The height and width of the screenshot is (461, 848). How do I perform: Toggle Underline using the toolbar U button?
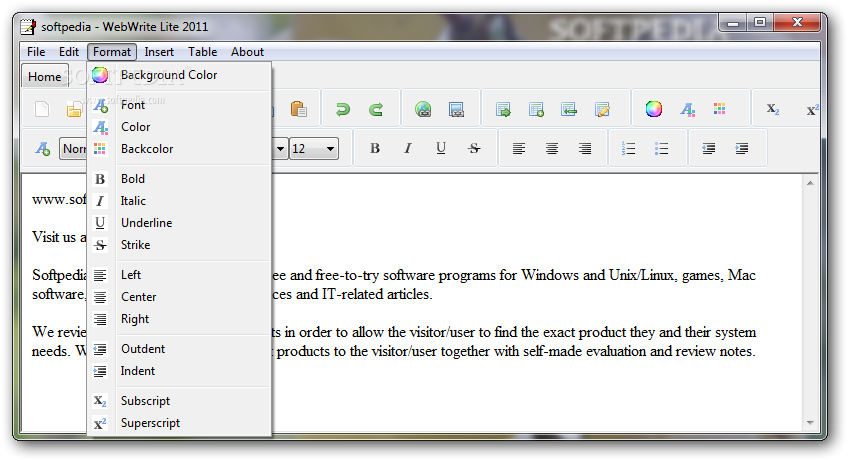(441, 148)
